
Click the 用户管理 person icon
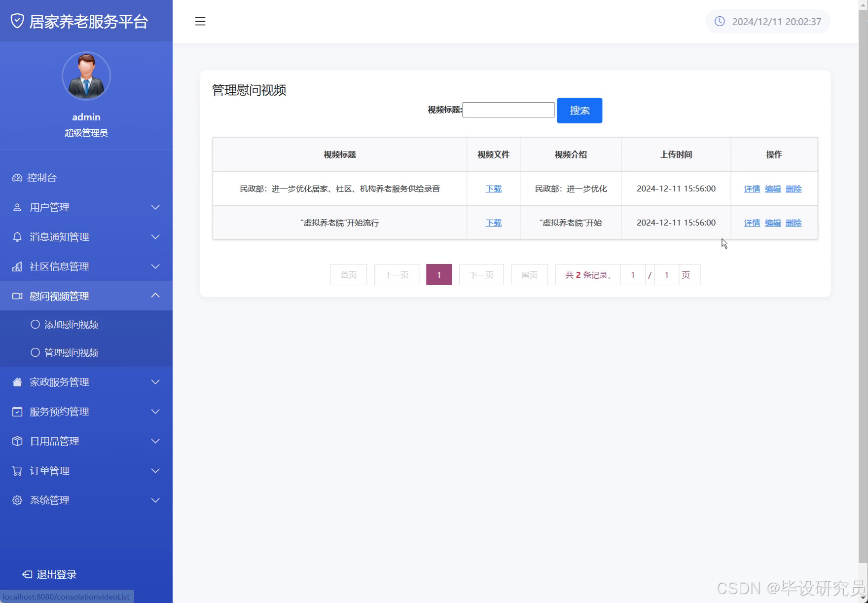coord(17,207)
